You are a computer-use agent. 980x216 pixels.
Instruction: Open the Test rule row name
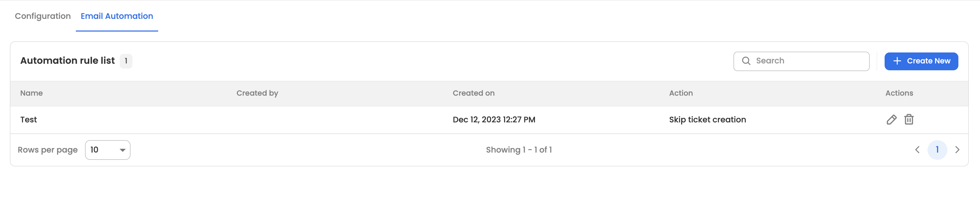[28, 119]
